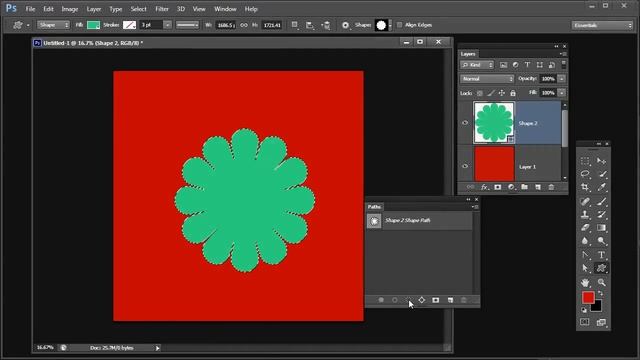
Task: Open the Edit menu
Action: (48, 9)
